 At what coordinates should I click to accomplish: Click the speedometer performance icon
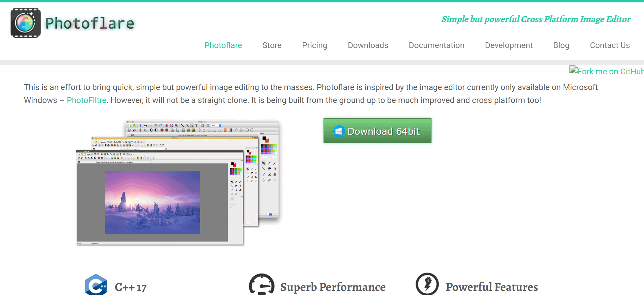pos(262,284)
